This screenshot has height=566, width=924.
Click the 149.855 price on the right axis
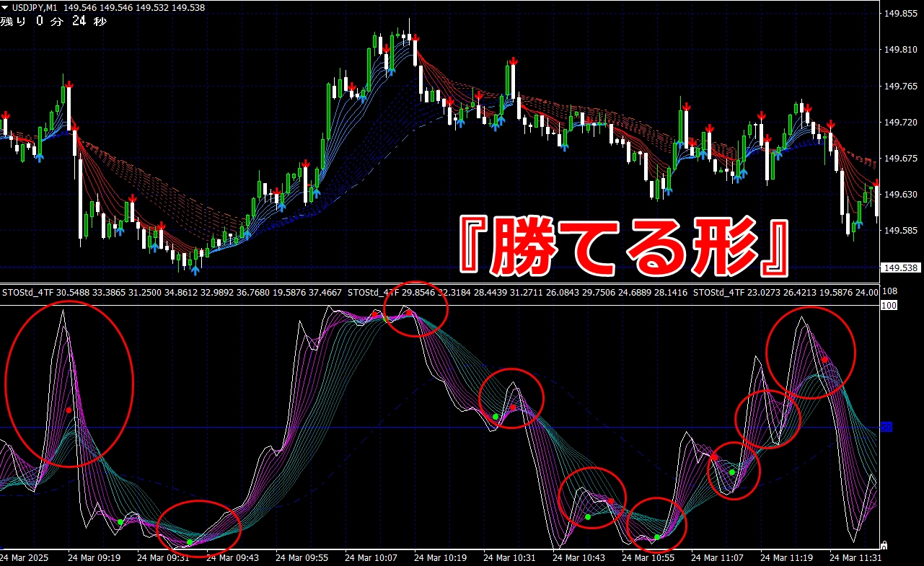900,13
